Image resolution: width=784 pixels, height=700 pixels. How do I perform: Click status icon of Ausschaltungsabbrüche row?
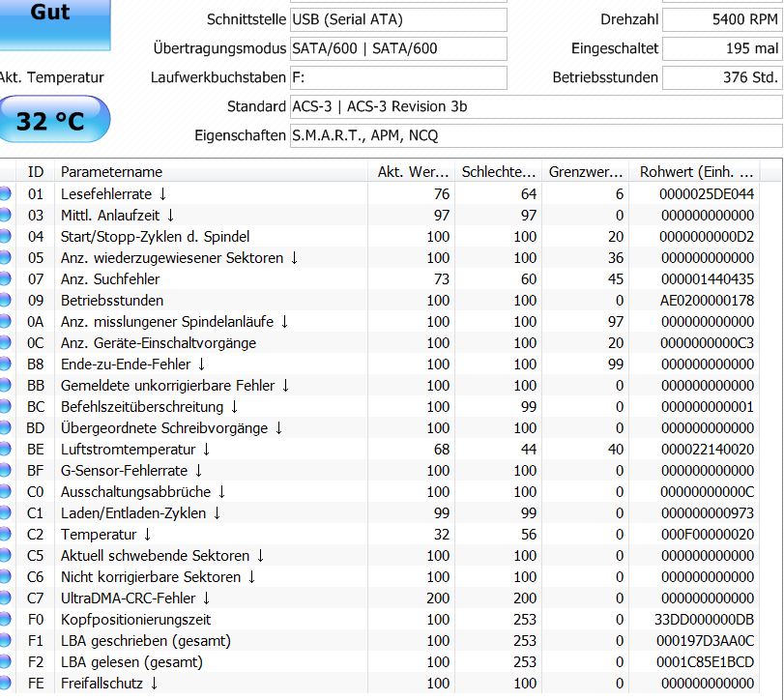(x=5, y=491)
